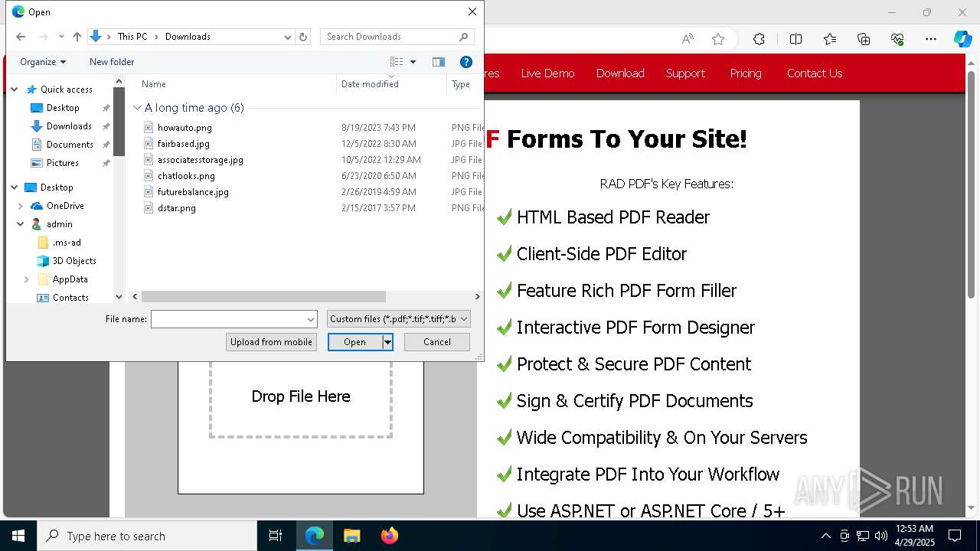Open the File name history dropdown

[311, 319]
